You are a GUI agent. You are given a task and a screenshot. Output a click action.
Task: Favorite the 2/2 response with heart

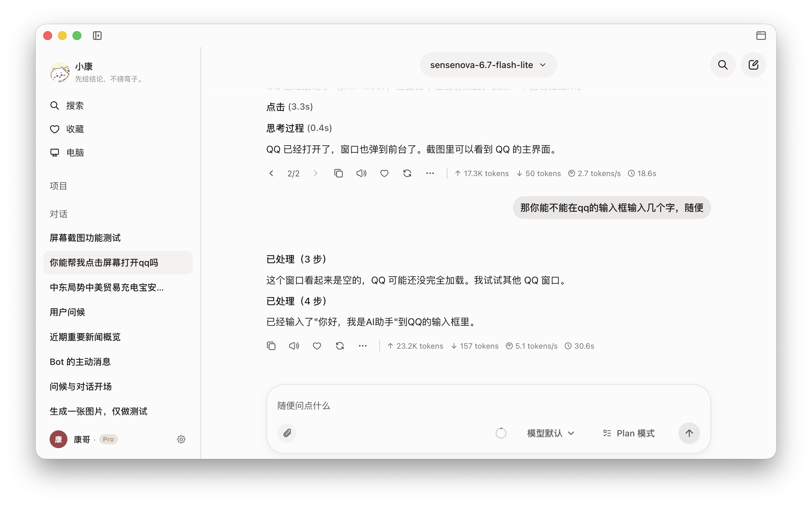384,173
